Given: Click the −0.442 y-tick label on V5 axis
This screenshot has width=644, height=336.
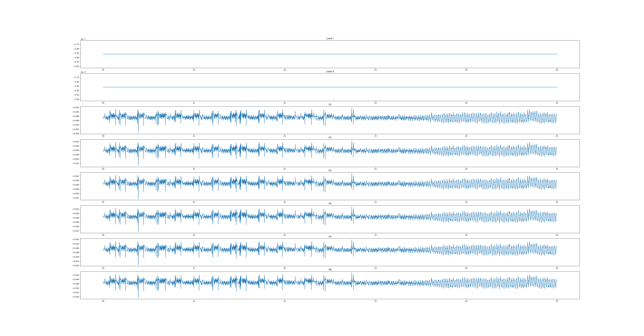Looking at the screenshot, I should [75, 240].
